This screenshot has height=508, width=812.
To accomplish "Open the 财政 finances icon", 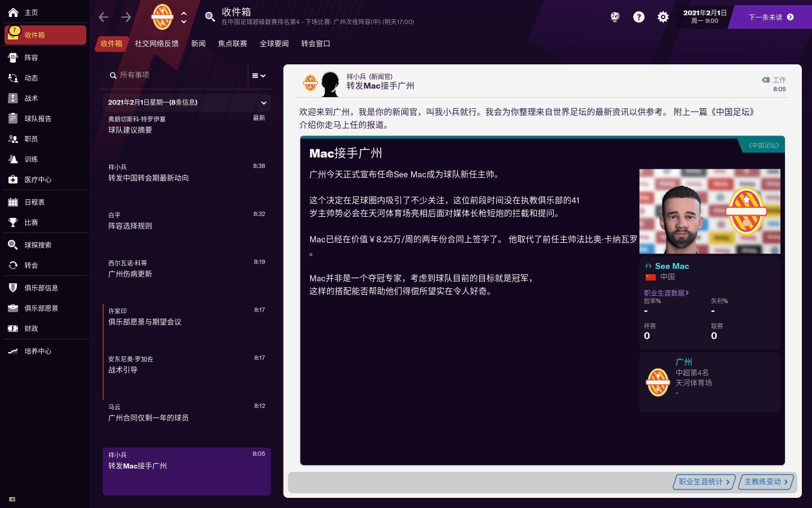I will 13,329.
